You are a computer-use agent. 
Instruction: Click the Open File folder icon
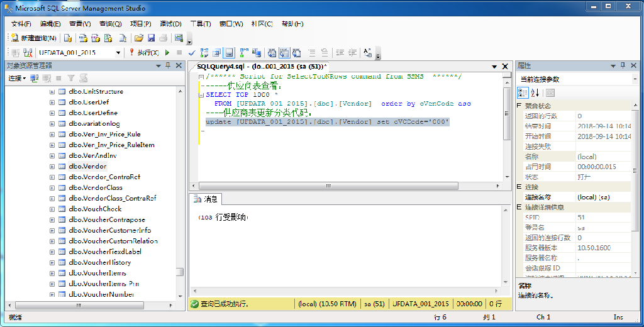(x=139, y=38)
